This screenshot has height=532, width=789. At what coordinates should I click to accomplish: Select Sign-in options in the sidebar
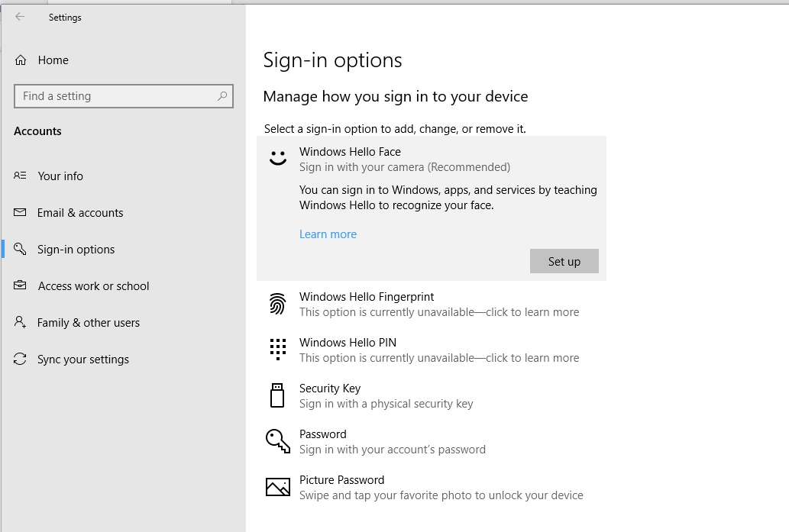pyautogui.click(x=76, y=249)
